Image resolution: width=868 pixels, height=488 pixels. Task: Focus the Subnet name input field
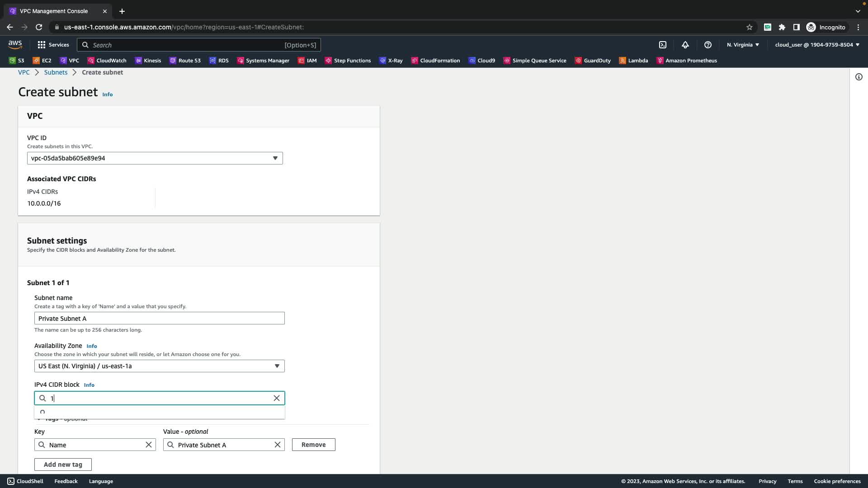(x=159, y=319)
